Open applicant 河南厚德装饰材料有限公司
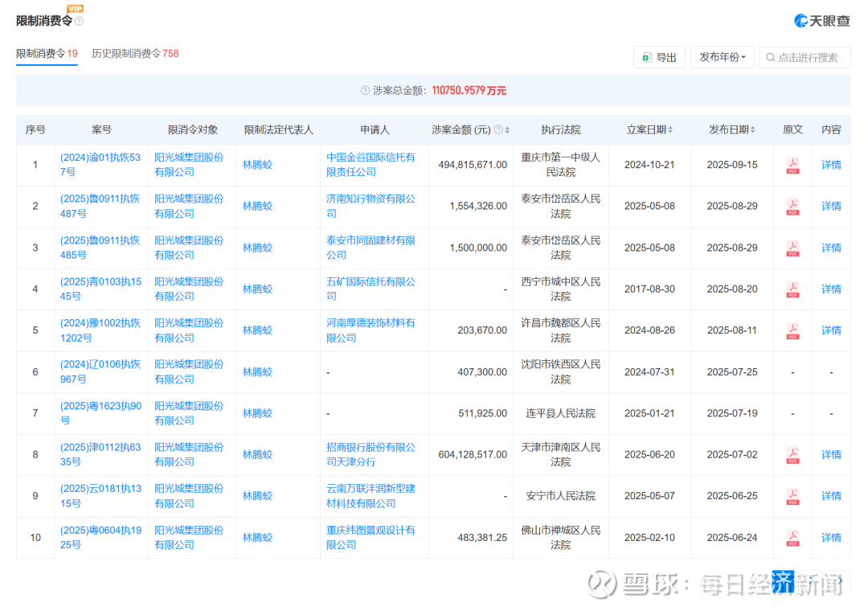The height and width of the screenshot is (611, 868). (371, 330)
